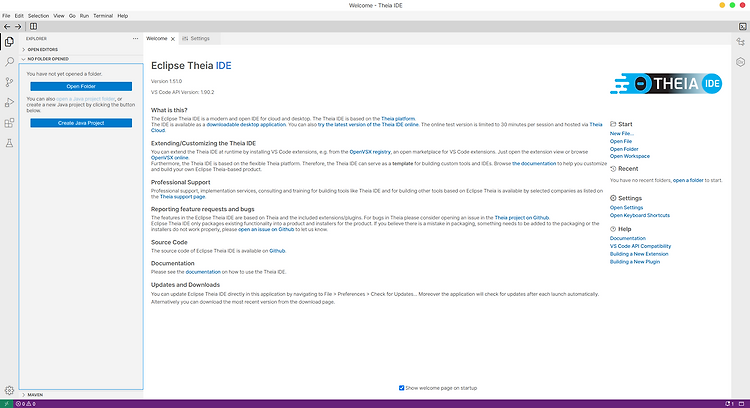The height and width of the screenshot is (408, 750).
Task: Open the top icon in right sidebar
Action: (x=740, y=42)
